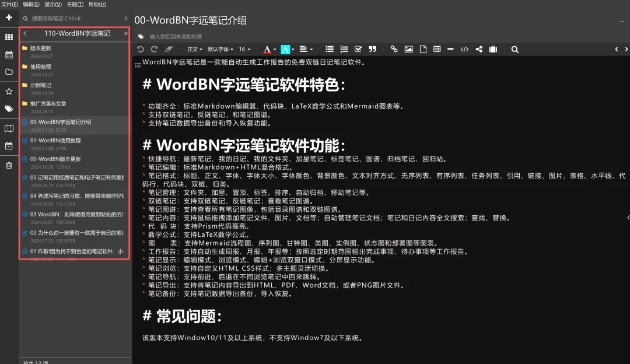This screenshot has height=364, width=630.
Task: Click the plus icon to create a note
Action: point(9,17)
